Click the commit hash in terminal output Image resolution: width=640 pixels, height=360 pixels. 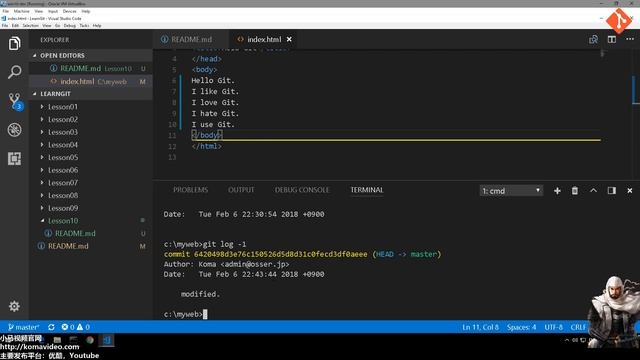(280, 254)
